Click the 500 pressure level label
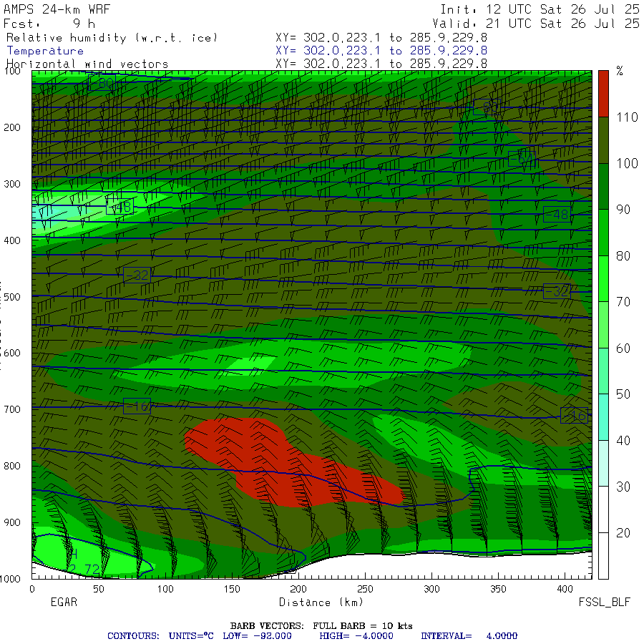 (12, 296)
